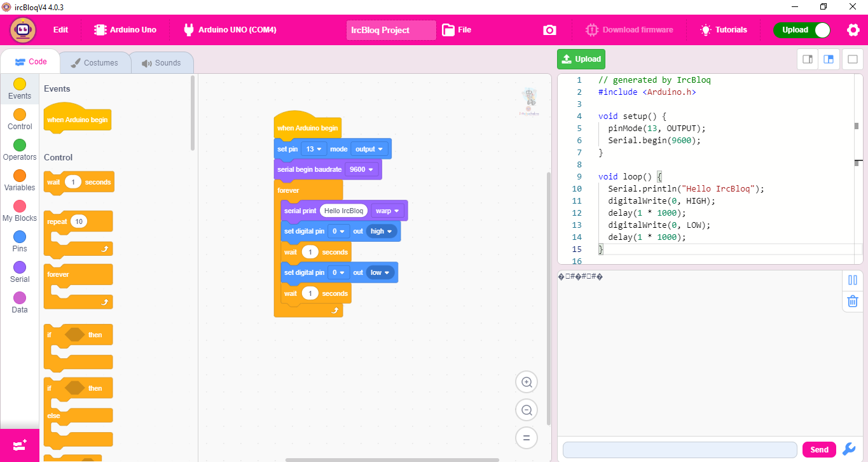This screenshot has height=462, width=868.
Task: Select the My Blocks category circle
Action: [x=20, y=206]
